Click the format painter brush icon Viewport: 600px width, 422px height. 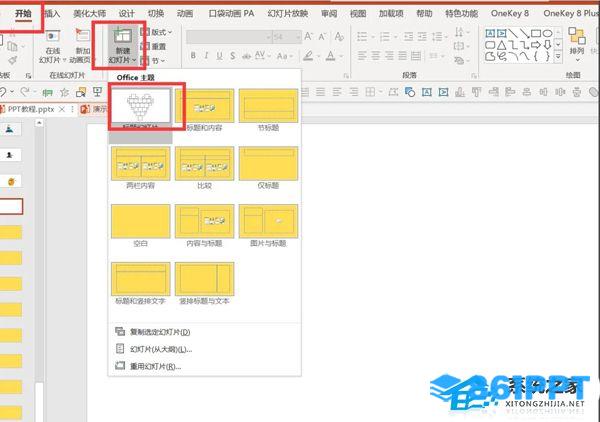[x=13, y=60]
